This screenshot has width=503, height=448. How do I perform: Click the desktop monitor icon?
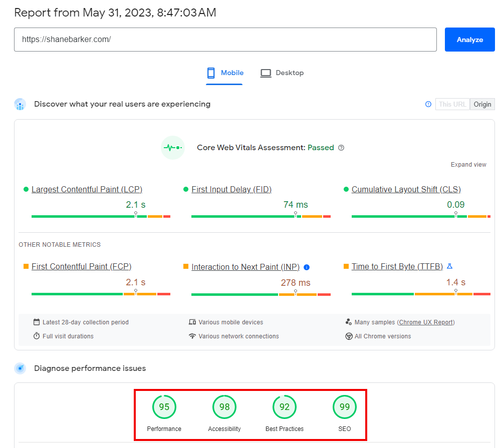266,73
